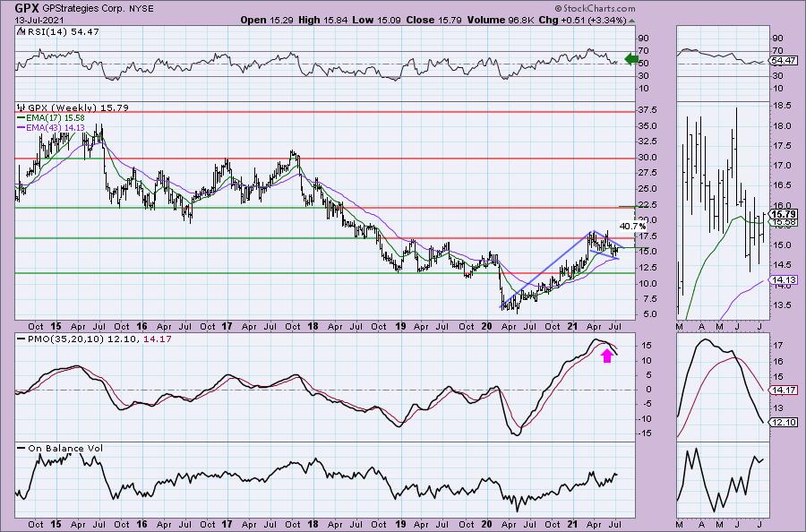Click the 16.5 label on zoomed price axis
This screenshot has width=806, height=532.
pos(781,185)
